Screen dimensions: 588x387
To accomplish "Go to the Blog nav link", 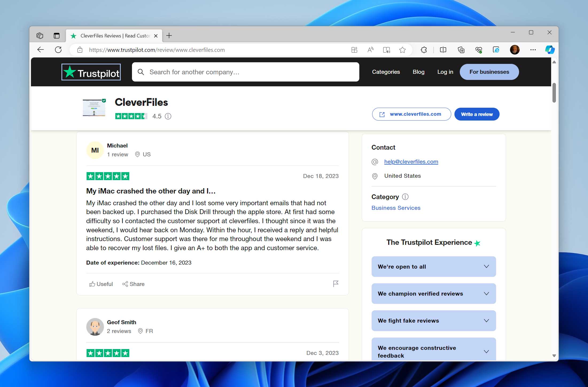I will point(418,72).
